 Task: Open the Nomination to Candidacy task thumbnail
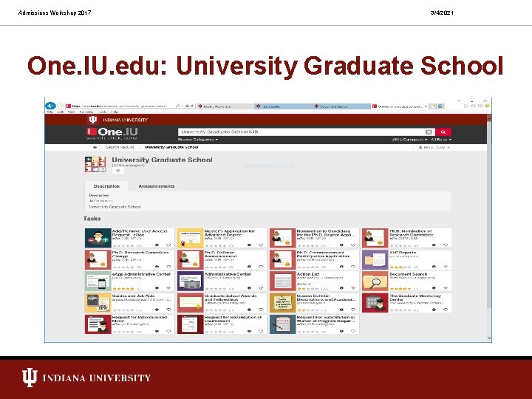coord(282,238)
